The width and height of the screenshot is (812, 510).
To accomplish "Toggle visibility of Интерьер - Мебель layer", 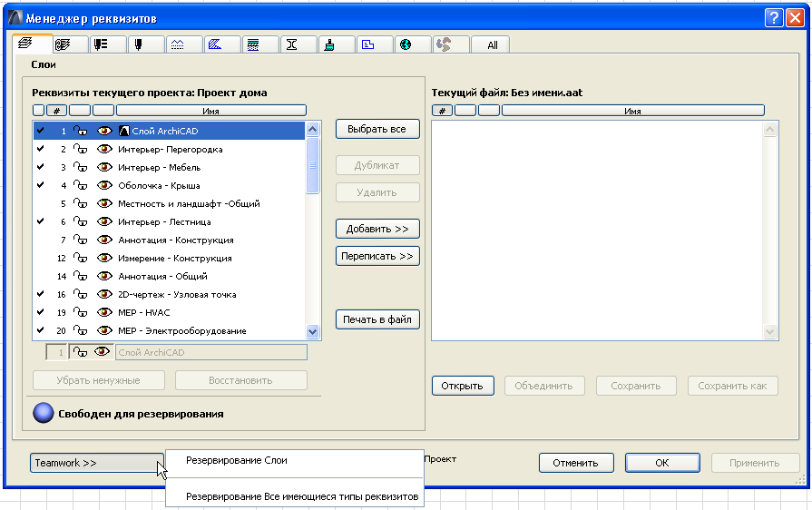I will tap(104, 167).
